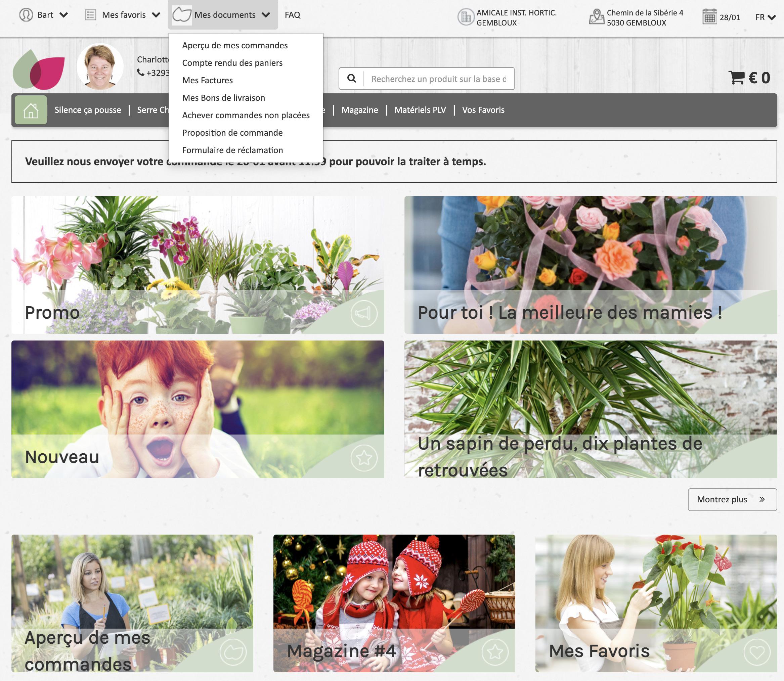Click the Montrez plus button

tap(732, 499)
